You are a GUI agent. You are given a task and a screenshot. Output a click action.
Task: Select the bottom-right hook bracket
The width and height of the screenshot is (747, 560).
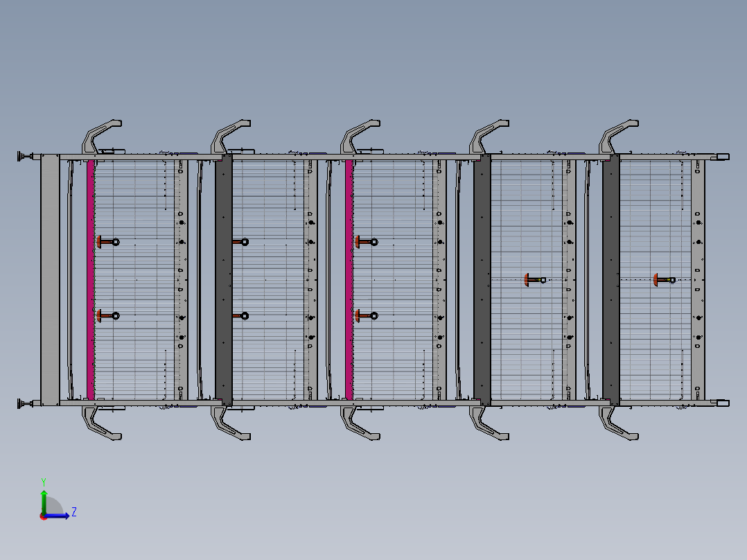point(617,423)
